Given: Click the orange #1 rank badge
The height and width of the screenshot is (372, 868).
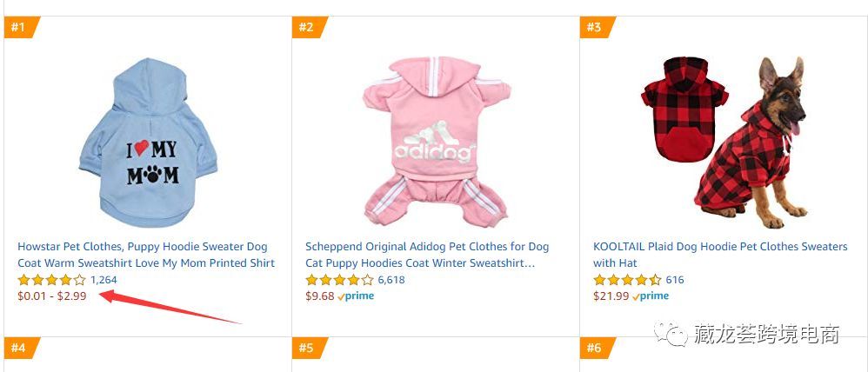Looking at the screenshot, I should pyautogui.click(x=19, y=27).
